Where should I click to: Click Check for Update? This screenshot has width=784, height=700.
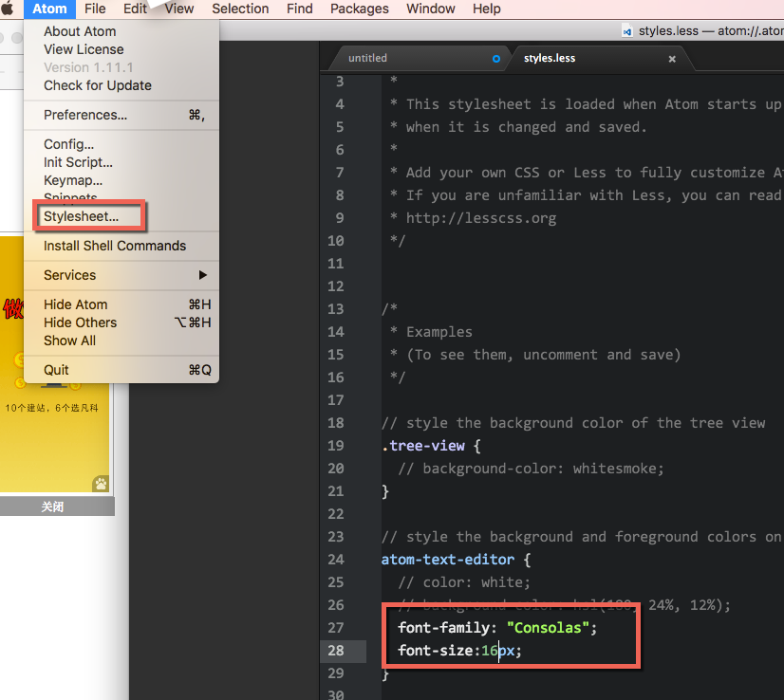pos(121,85)
